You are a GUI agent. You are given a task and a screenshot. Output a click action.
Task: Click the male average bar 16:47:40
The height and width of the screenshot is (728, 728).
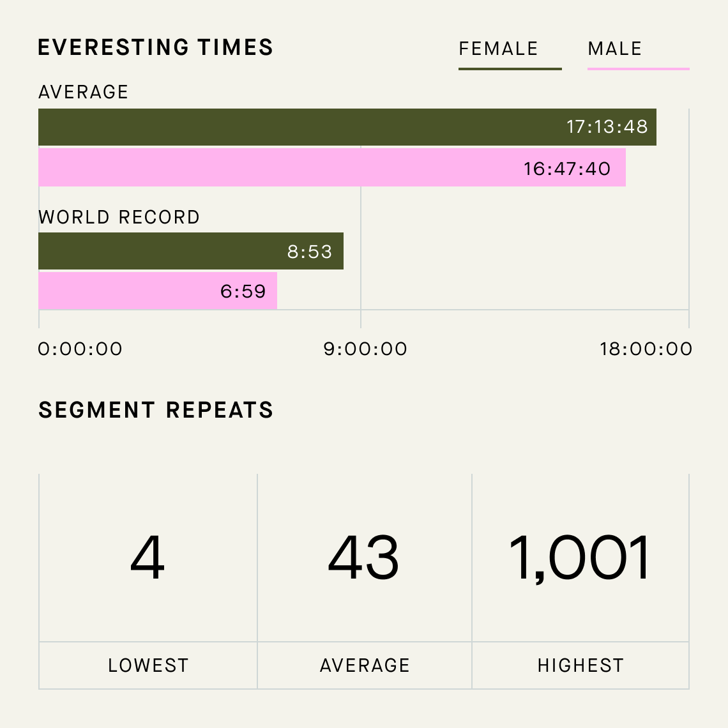coord(332,167)
